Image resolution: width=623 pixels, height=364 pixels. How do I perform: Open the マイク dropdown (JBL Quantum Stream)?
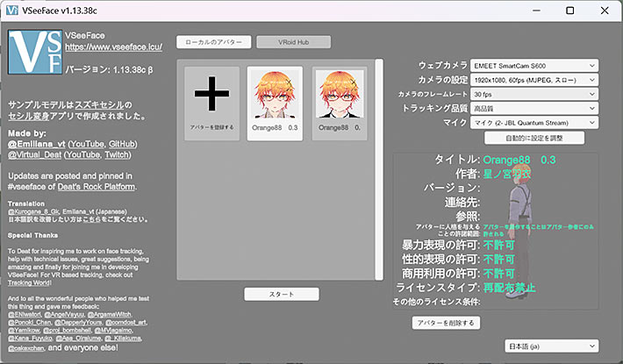click(x=534, y=123)
